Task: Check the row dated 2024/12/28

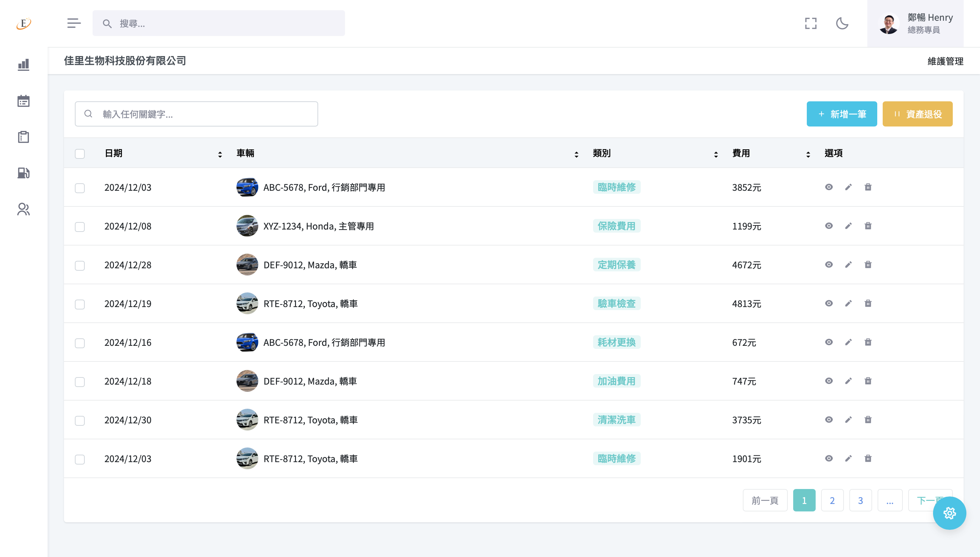Action: coord(80,266)
